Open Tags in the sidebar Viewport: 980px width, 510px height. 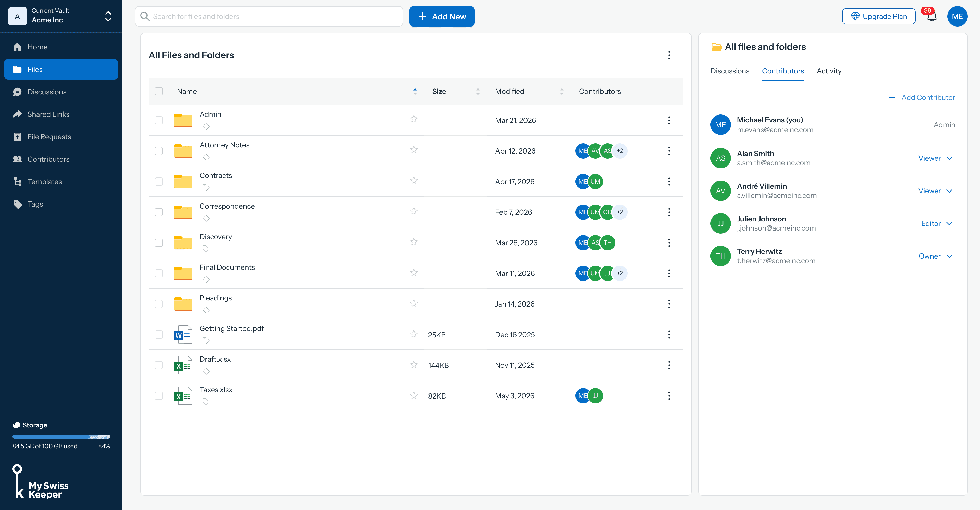pyautogui.click(x=61, y=204)
